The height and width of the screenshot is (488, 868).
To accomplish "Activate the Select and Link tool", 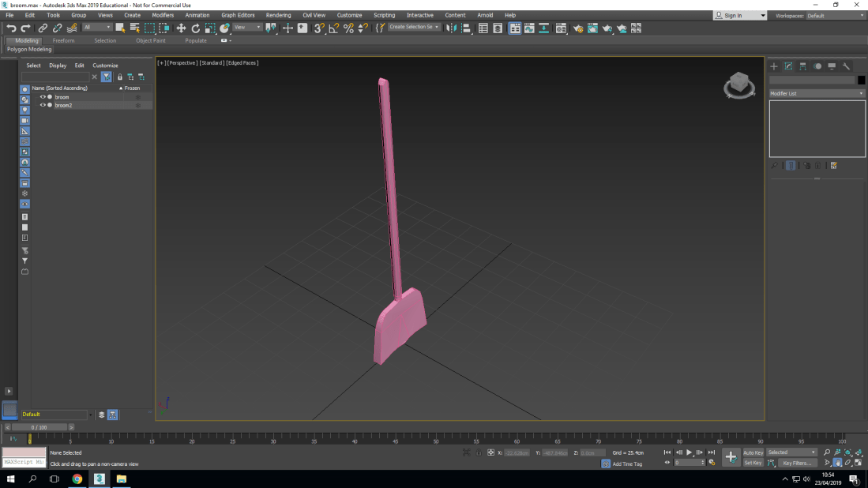I will point(41,28).
